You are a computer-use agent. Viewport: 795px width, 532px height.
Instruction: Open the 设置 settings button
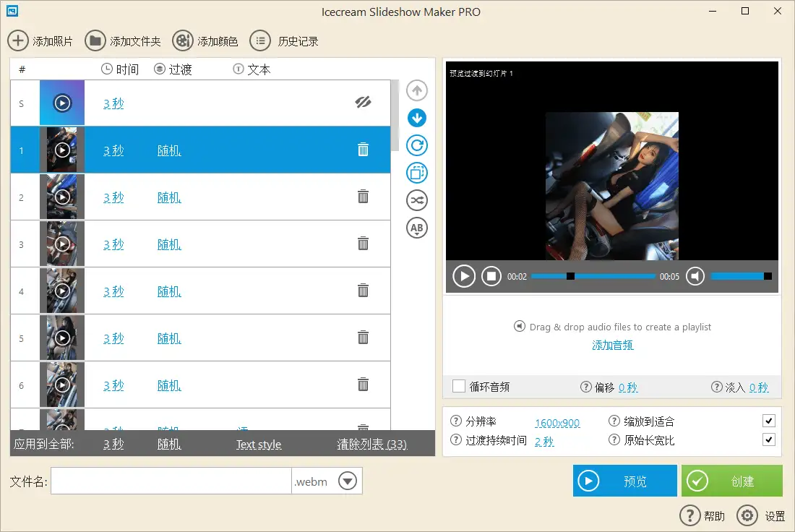[x=760, y=516]
